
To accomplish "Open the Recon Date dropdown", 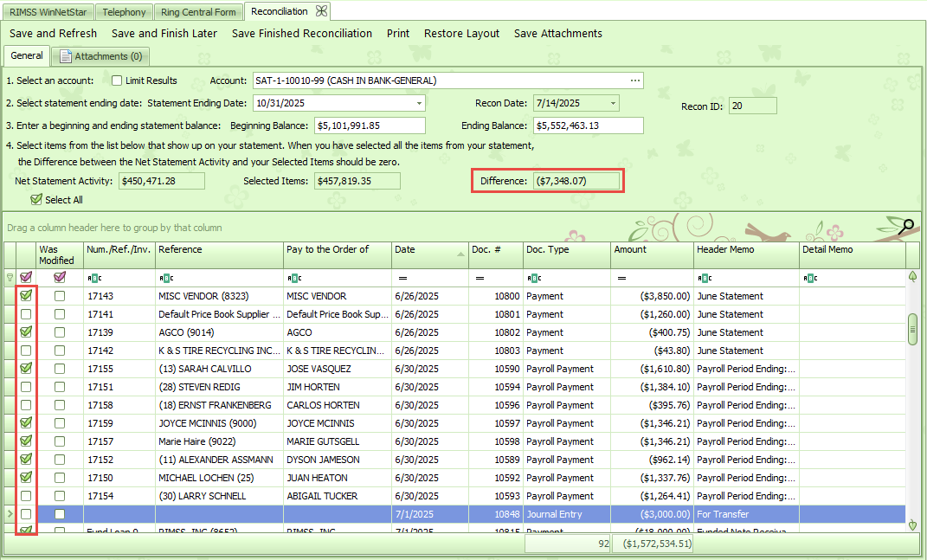I will pos(613,103).
